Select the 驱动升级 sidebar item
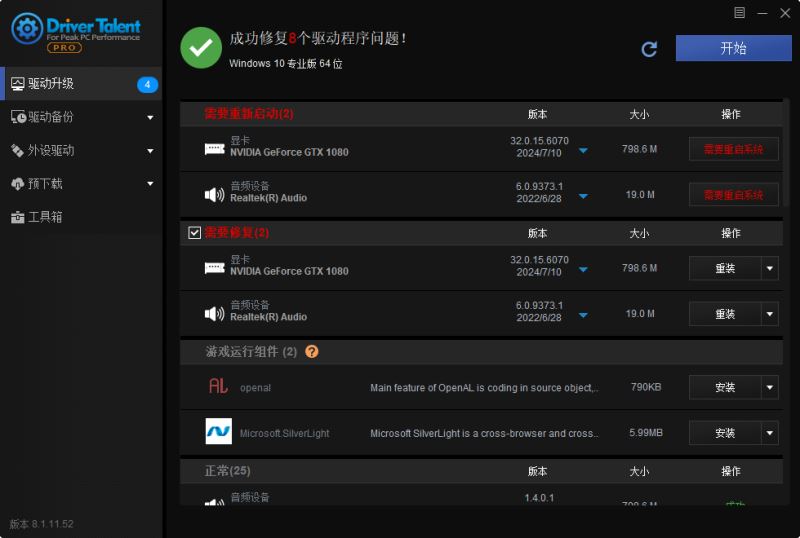 click(81, 84)
